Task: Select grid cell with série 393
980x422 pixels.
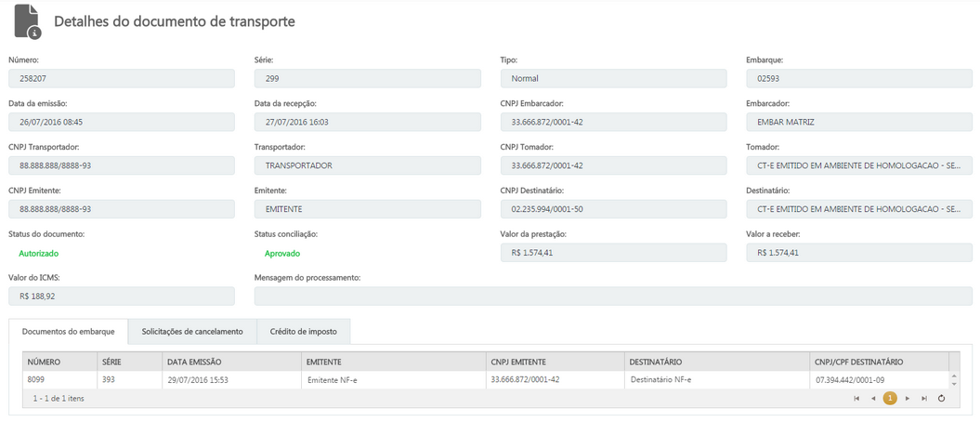Action: coord(129,380)
